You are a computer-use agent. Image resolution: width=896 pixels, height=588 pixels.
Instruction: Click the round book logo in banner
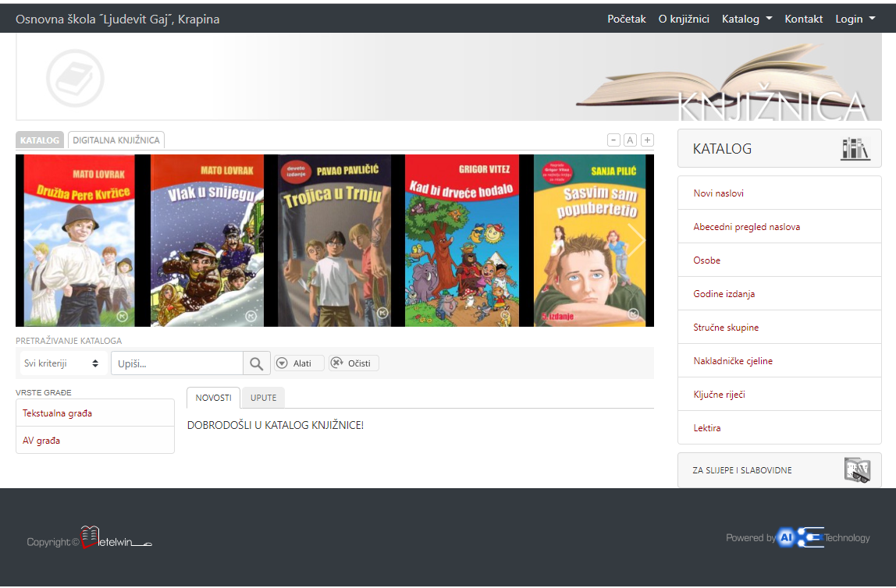coord(75,78)
